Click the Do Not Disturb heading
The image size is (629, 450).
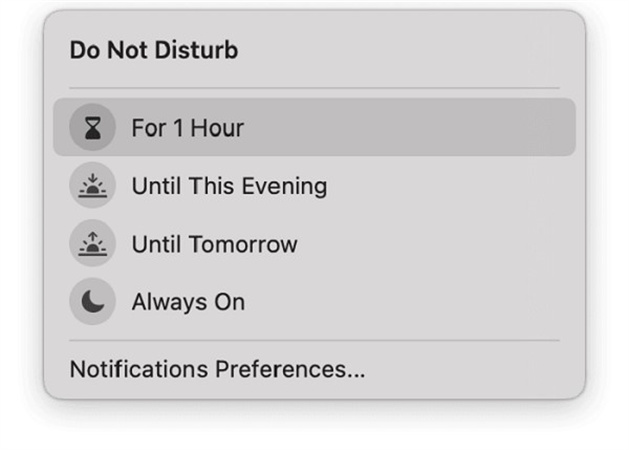click(x=154, y=50)
